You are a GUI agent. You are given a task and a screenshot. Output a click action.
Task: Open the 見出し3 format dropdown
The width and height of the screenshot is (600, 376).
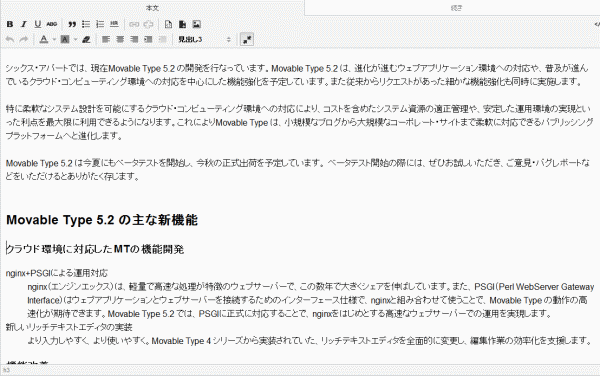[205, 39]
